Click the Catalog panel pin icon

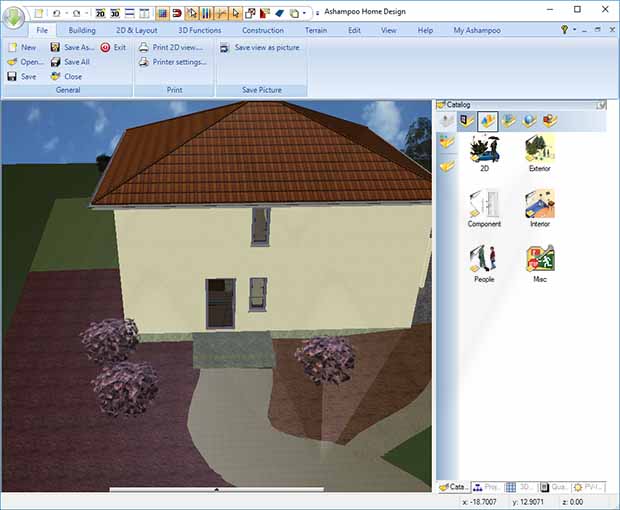pyautogui.click(x=601, y=105)
